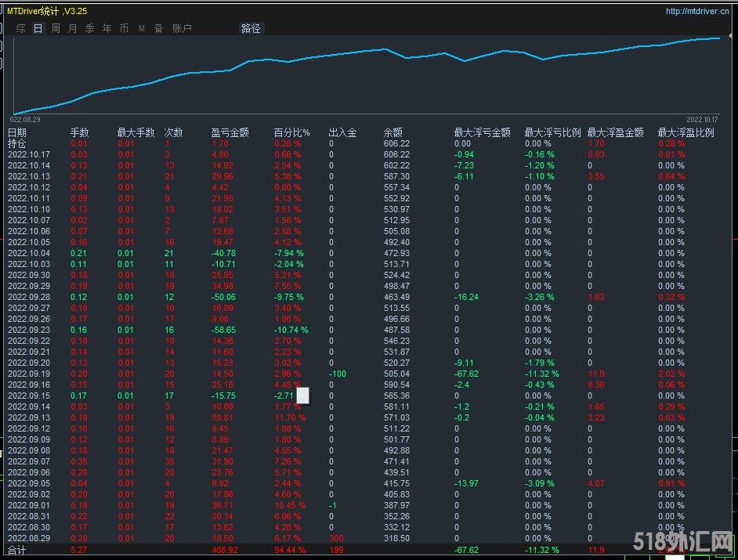Select the 2022.10.04 date row
The width and height of the screenshot is (738, 560).
(29, 253)
